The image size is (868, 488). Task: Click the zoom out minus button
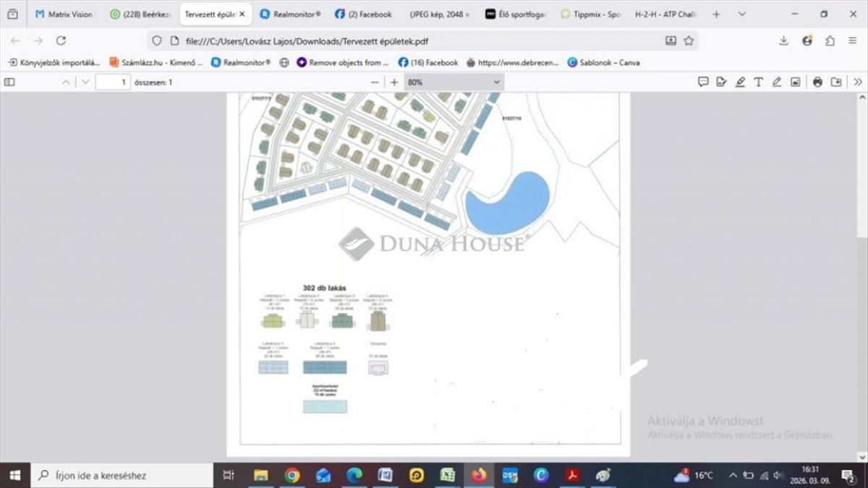coord(374,83)
